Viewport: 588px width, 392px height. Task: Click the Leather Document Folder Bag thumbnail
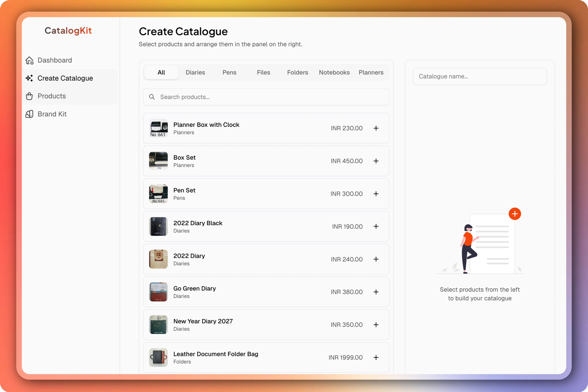click(x=158, y=358)
